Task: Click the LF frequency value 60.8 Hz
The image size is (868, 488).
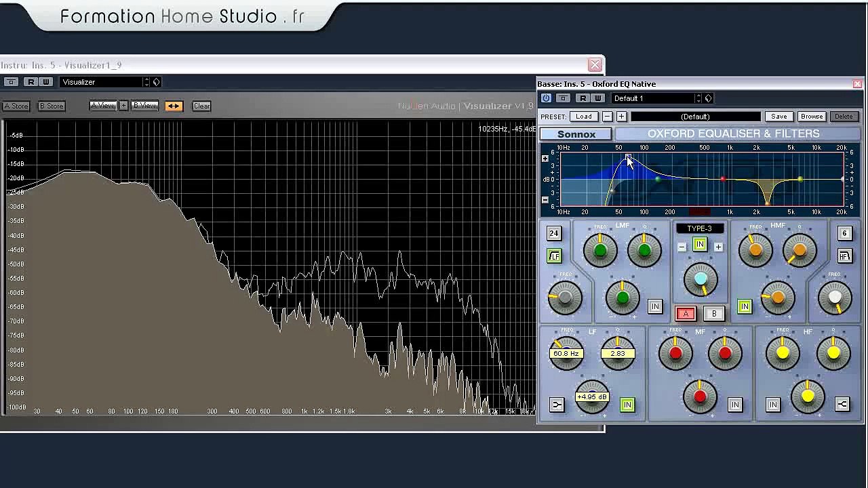Action: click(566, 353)
